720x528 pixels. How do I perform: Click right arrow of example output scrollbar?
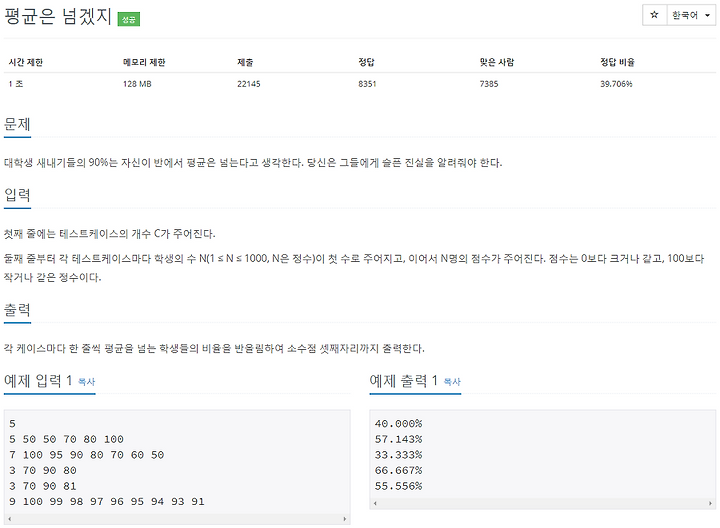click(710, 503)
